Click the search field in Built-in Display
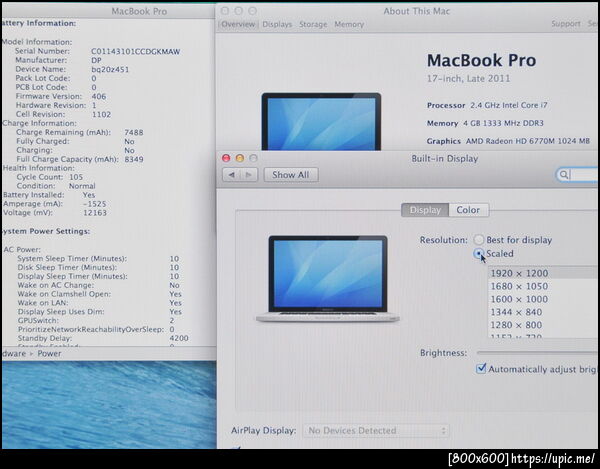 [577, 175]
